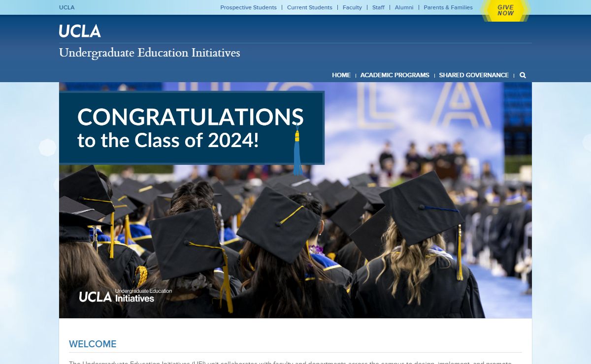
Task: Open the SHARED GOVERNANCE menu
Action: tap(474, 75)
